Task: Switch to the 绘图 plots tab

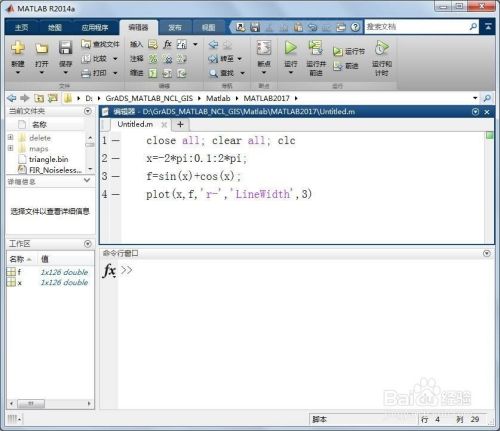Action: (x=55, y=27)
